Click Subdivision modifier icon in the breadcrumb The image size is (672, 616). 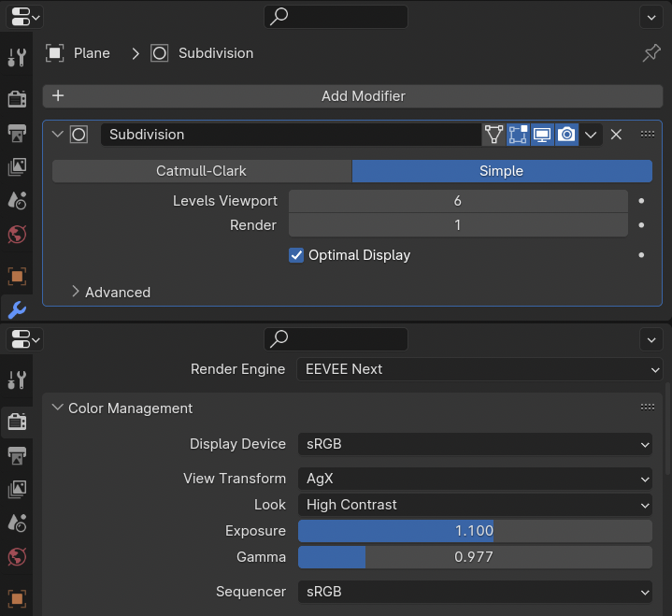pyautogui.click(x=160, y=53)
